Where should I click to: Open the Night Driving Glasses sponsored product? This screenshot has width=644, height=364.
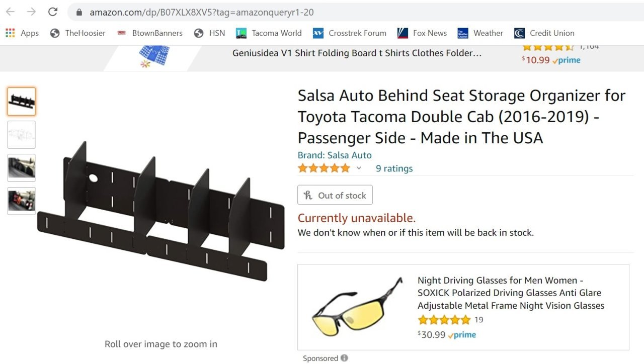511,293
